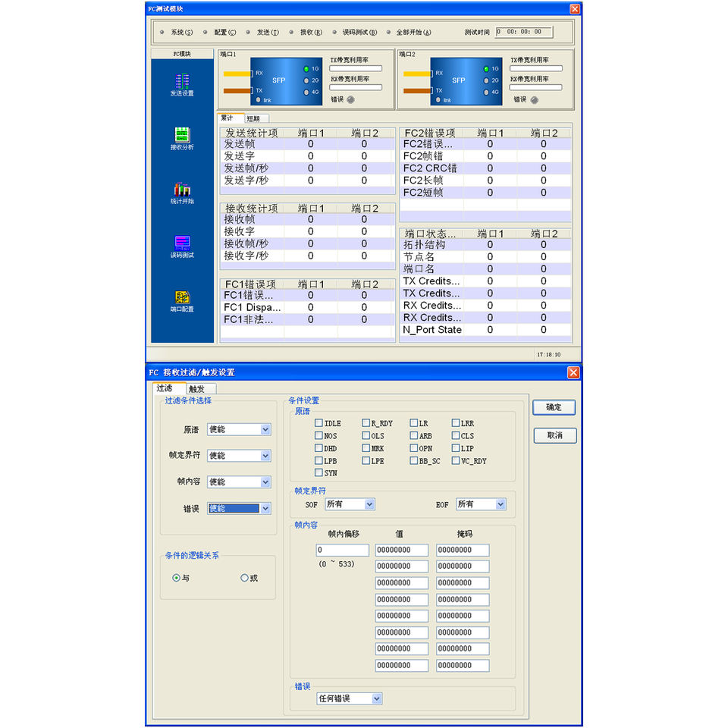Click the port 1 4G speed indicator
Image resolution: width=728 pixels, height=728 pixels.
(306, 92)
